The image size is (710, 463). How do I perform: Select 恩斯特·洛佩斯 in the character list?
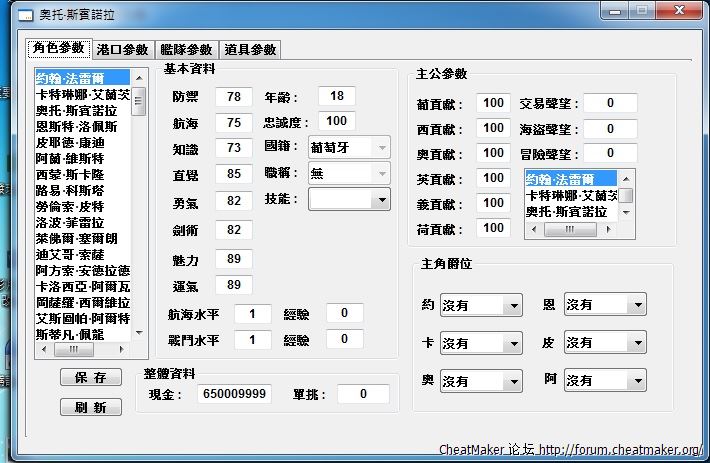click(76, 127)
